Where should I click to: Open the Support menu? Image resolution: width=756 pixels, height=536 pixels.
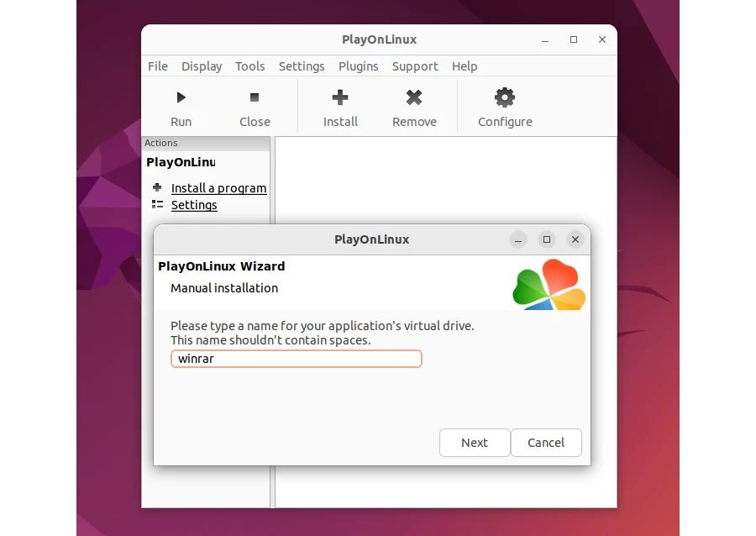click(415, 66)
